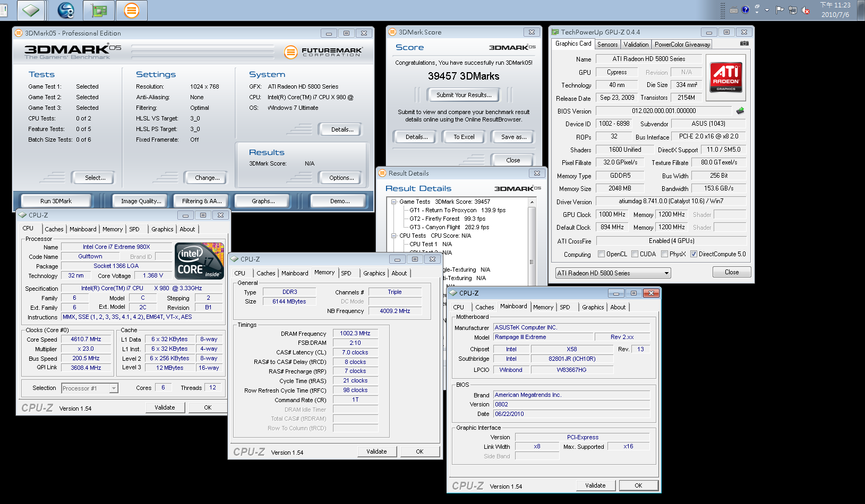This screenshot has height=504, width=865.
Task: Open Caches tab in CPU-Z processor window
Action: point(54,229)
